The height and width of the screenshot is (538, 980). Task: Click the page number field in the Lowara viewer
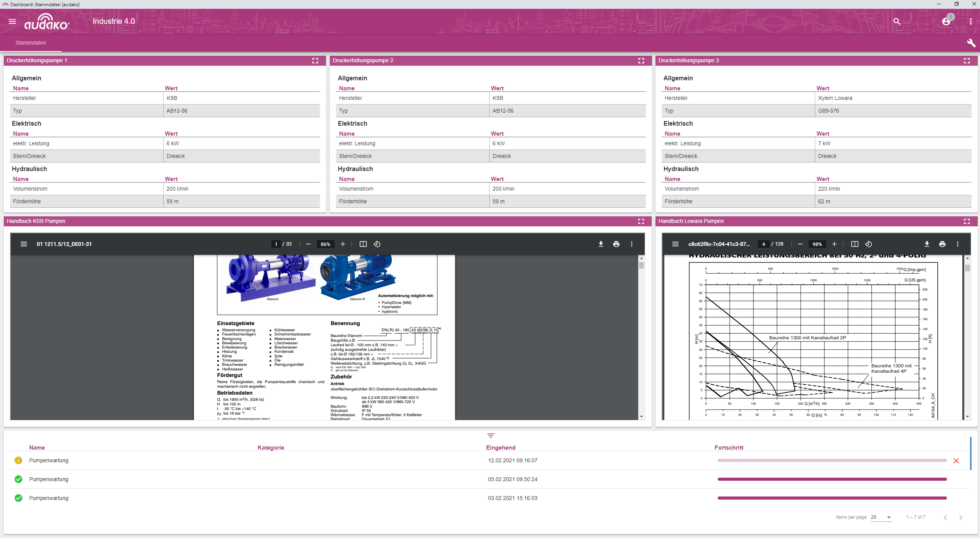point(763,244)
